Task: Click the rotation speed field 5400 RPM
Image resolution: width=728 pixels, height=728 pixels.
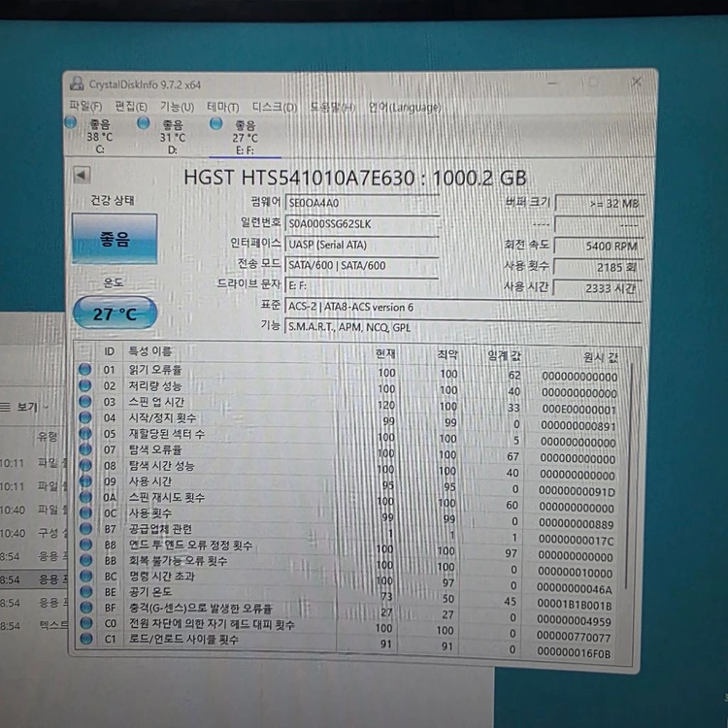Action: (x=599, y=247)
